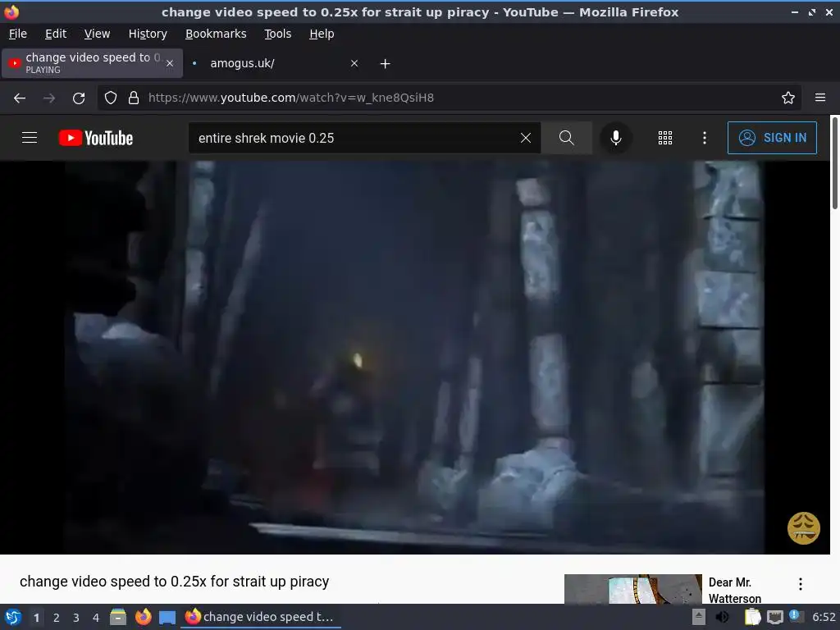Open YouTube settings three-dot menu
The image size is (840, 630).
[705, 138]
